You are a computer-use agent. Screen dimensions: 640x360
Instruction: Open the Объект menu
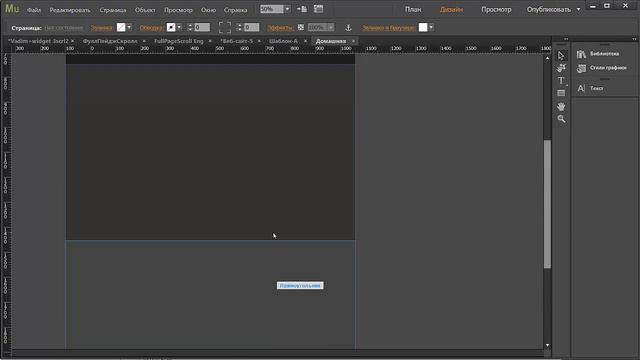pos(145,10)
